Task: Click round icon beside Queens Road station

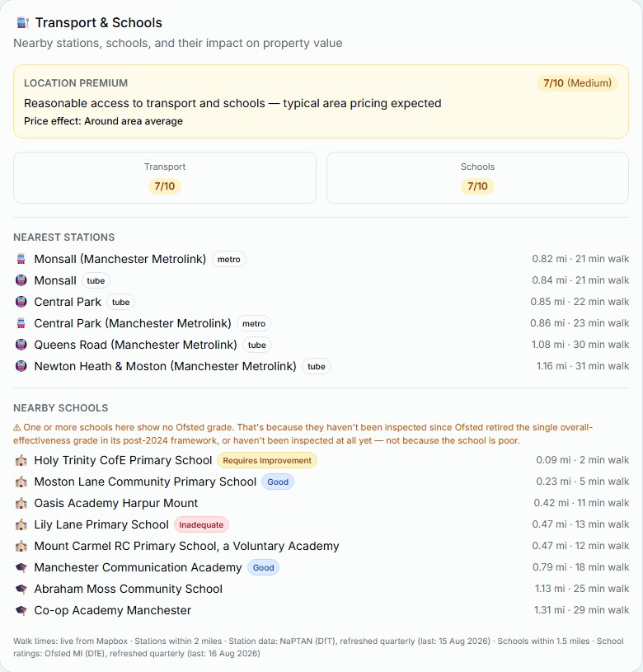Action: tap(21, 345)
